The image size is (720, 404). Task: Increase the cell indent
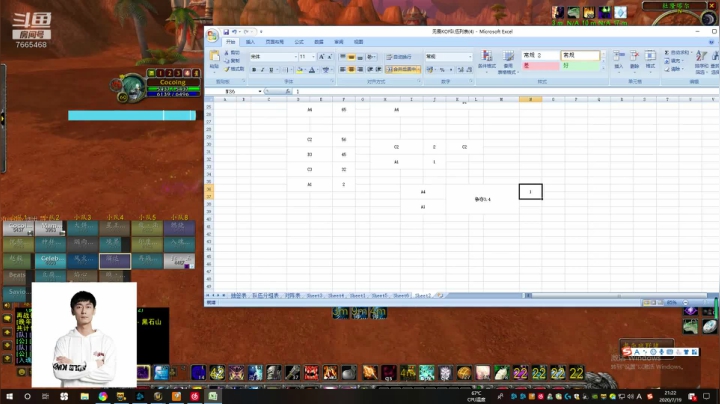(378, 69)
